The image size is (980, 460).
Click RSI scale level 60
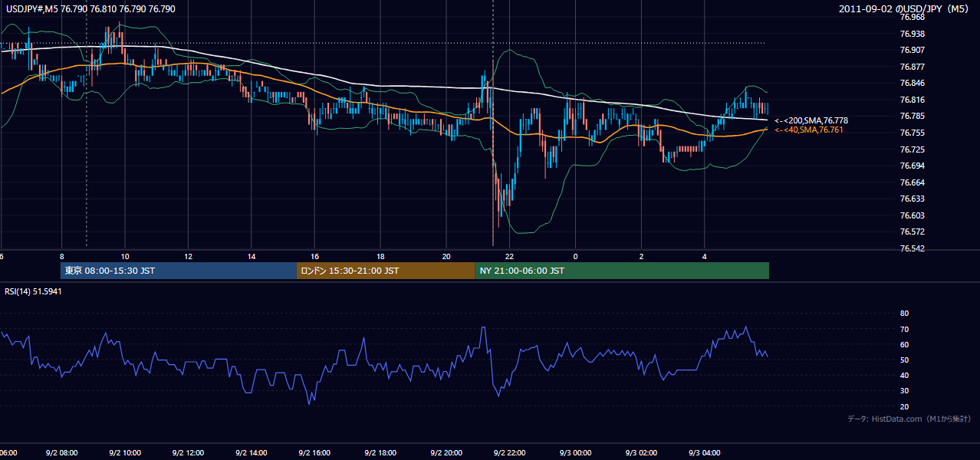904,344
